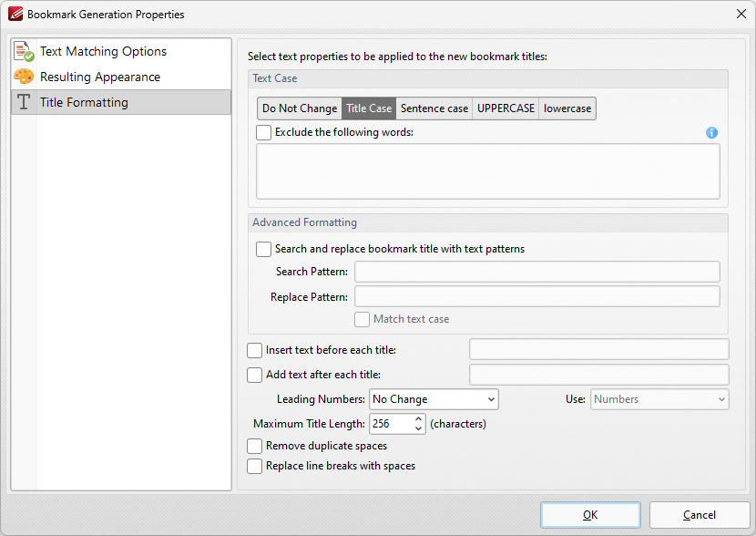Click the blue info icon beside excluded words
This screenshot has width=756, height=536.
[x=711, y=133]
